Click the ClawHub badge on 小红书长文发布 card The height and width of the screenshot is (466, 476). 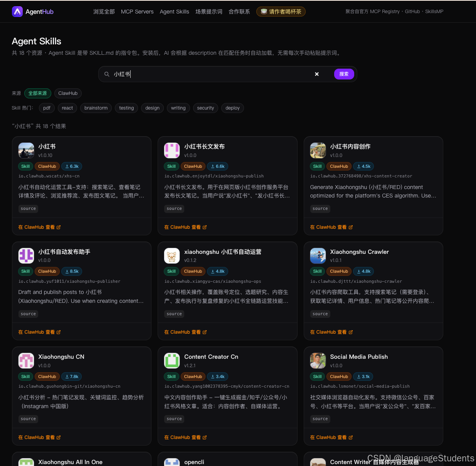pyautogui.click(x=193, y=166)
